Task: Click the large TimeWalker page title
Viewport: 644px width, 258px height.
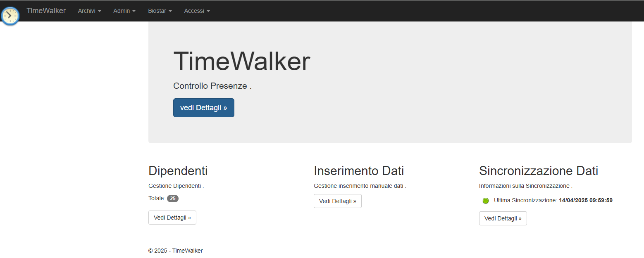Action: click(241, 62)
